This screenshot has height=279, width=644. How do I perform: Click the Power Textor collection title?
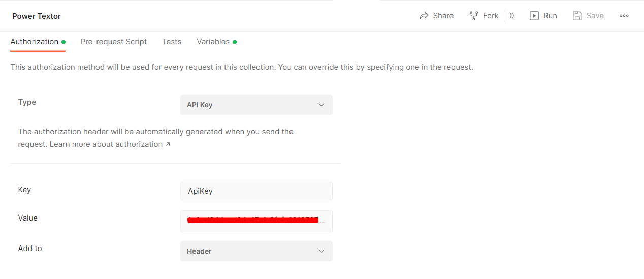(37, 16)
